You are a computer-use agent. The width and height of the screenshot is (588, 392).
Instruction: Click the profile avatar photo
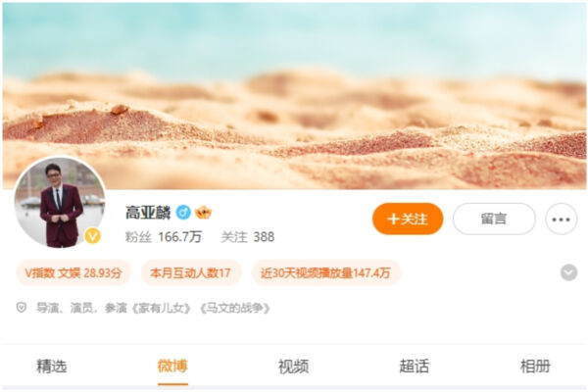pos(60,203)
